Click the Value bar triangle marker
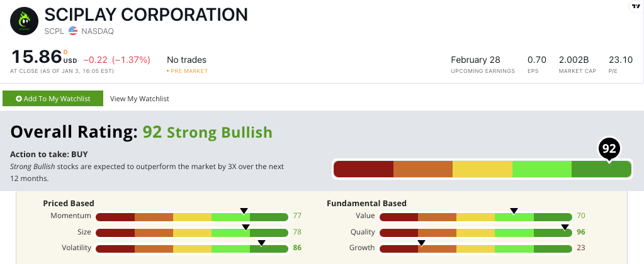The height and width of the screenshot is (264, 644). [514, 211]
